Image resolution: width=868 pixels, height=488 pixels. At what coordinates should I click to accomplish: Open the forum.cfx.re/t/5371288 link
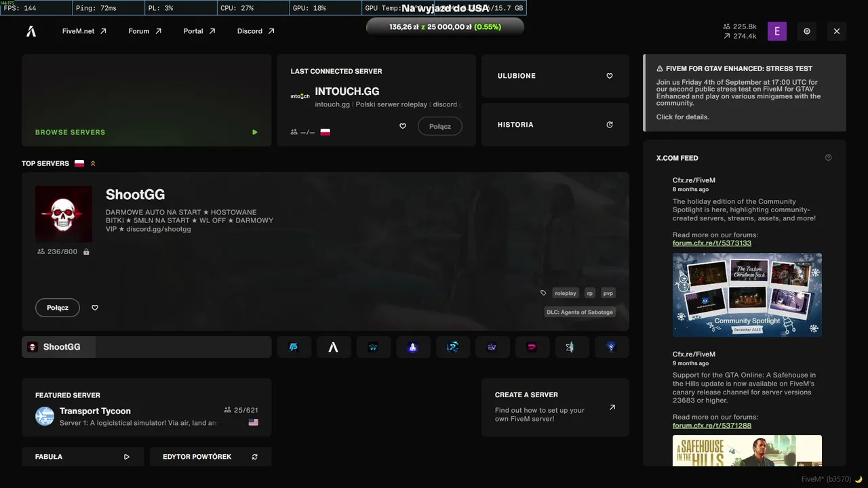pyautogui.click(x=712, y=426)
